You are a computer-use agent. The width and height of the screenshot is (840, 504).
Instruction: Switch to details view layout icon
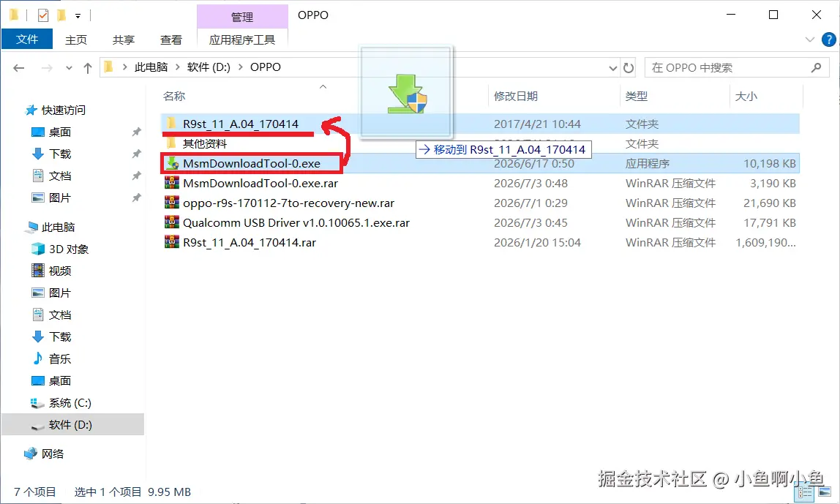[x=805, y=492]
